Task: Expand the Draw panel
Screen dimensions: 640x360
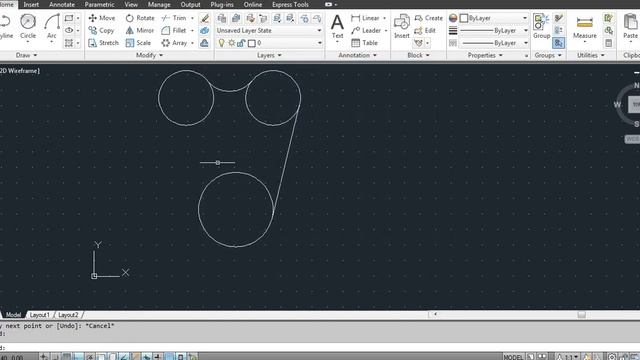Action: [26, 55]
